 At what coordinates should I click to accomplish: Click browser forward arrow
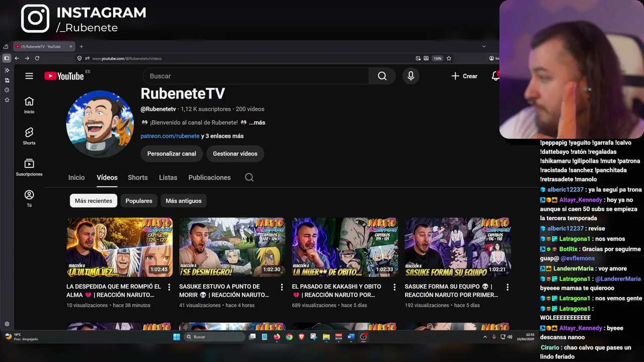pyautogui.click(x=27, y=58)
